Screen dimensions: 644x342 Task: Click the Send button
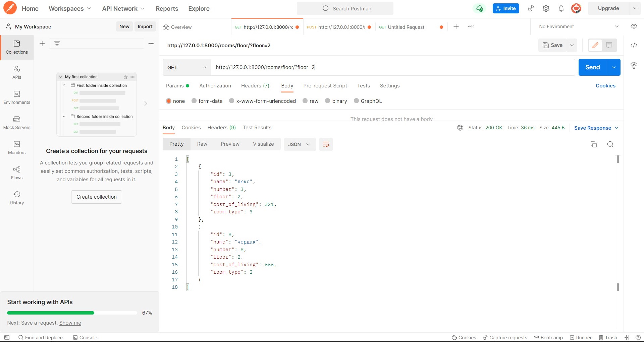pos(593,67)
